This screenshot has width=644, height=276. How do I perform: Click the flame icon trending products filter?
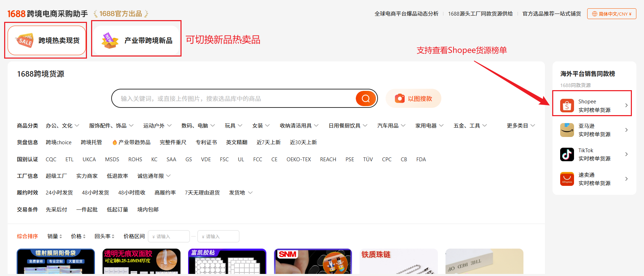(115, 143)
